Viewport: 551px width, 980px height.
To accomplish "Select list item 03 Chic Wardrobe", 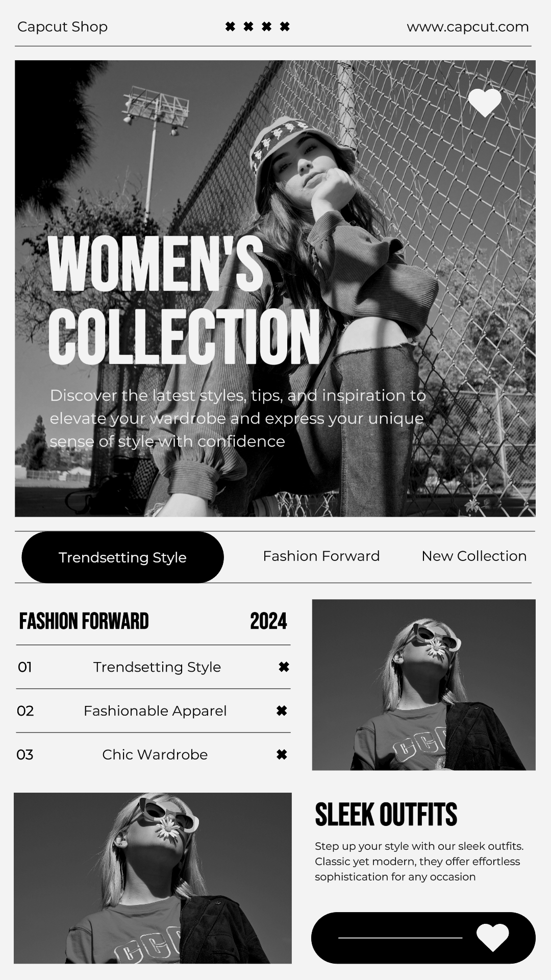I will [153, 754].
